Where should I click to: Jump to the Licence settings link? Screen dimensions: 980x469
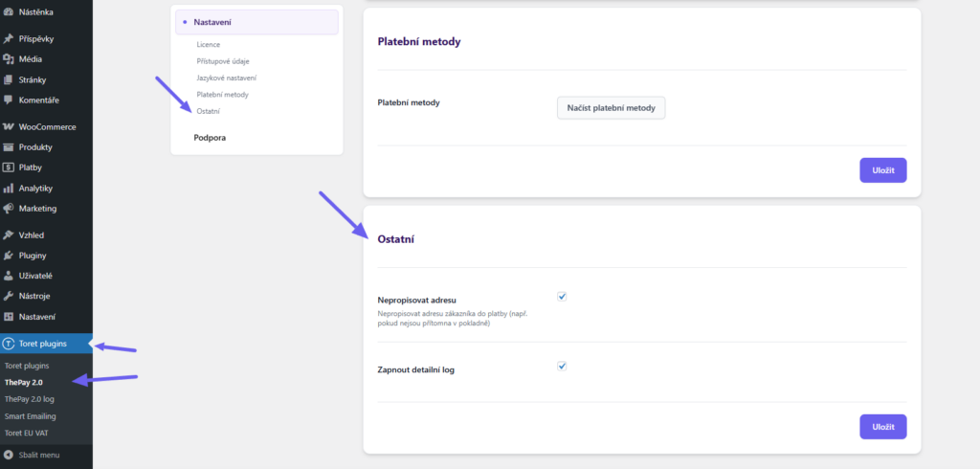coord(208,45)
